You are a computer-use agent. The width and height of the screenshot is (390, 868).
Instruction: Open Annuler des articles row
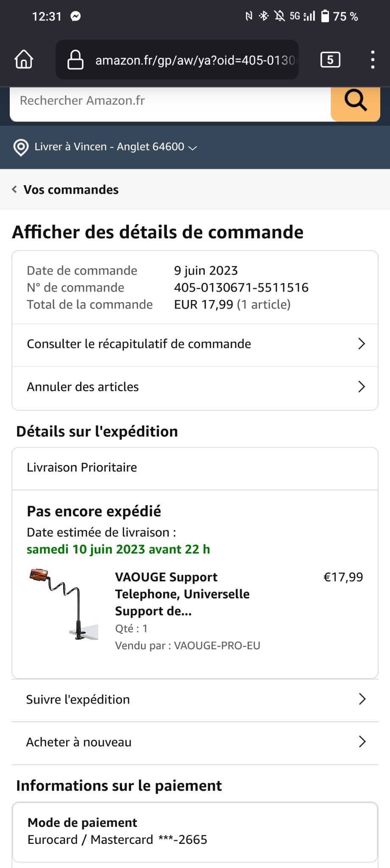point(195,387)
